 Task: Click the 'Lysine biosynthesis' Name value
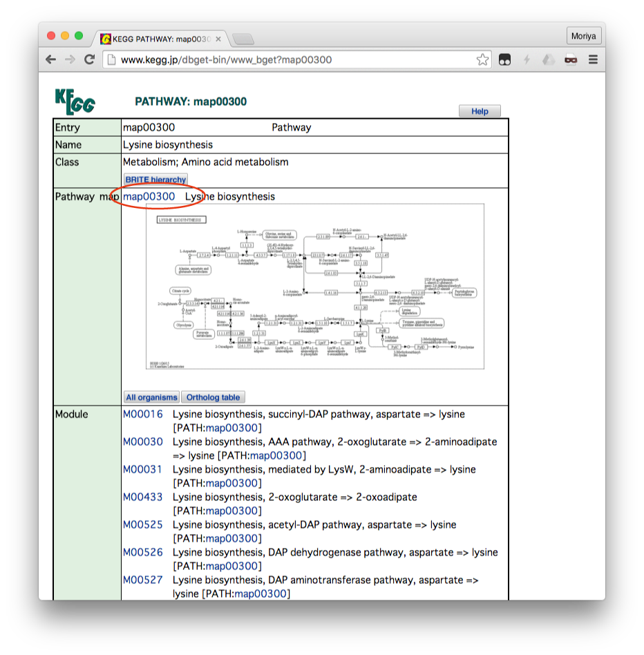point(168,144)
